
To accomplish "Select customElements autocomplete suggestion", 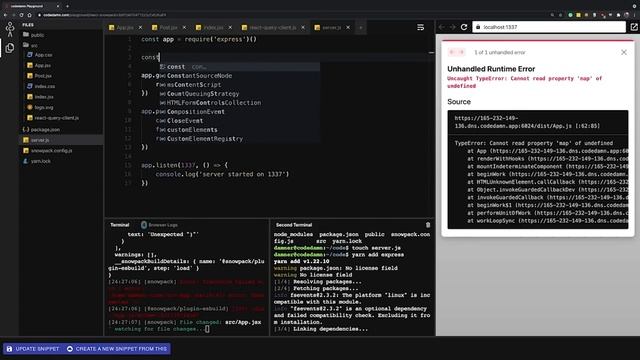I will click(x=240, y=130).
